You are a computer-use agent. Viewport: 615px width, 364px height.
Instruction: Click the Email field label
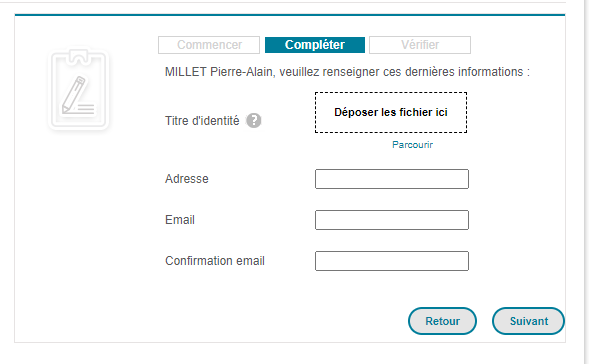click(x=180, y=220)
